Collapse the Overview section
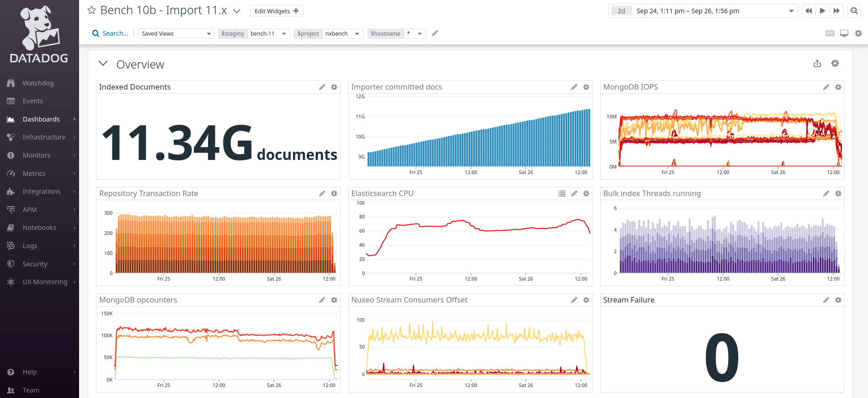 tap(103, 64)
